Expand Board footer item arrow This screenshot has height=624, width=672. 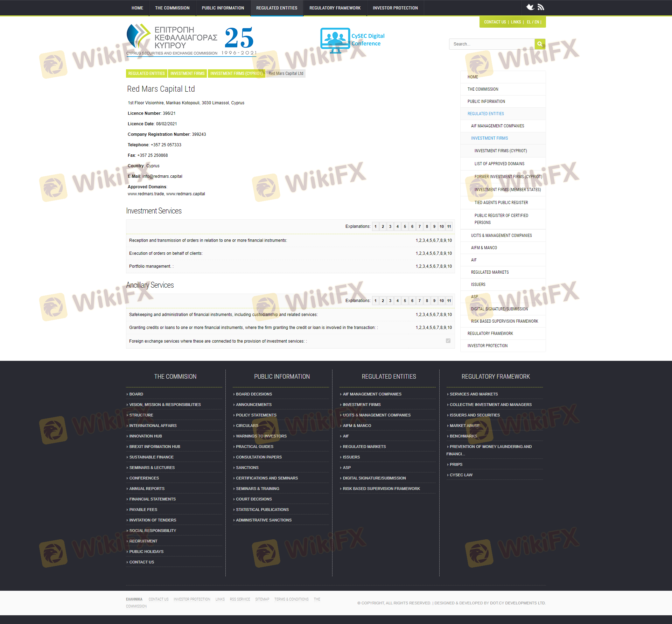(127, 394)
